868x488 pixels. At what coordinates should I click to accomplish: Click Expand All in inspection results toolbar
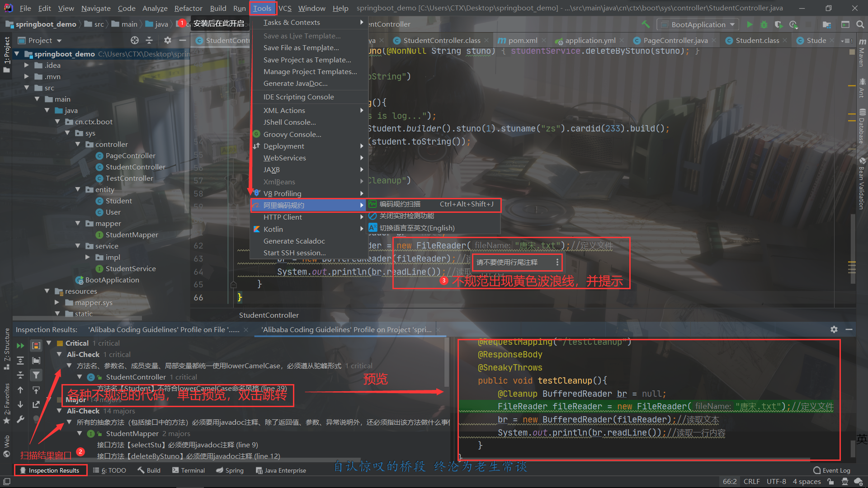click(20, 361)
